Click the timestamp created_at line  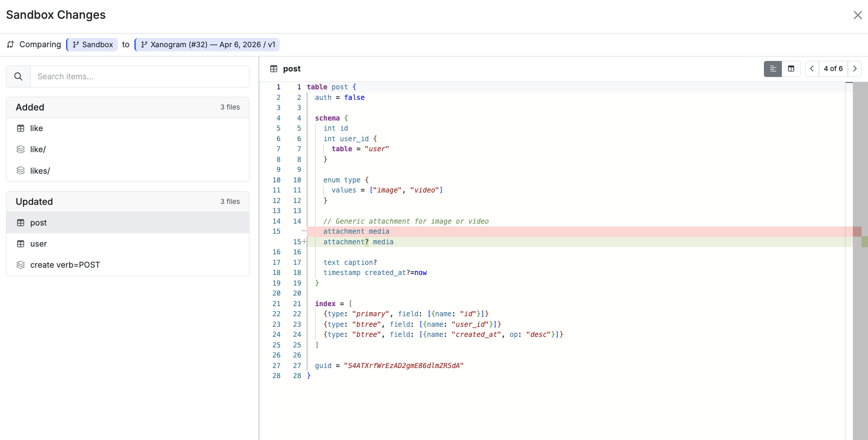click(x=375, y=273)
